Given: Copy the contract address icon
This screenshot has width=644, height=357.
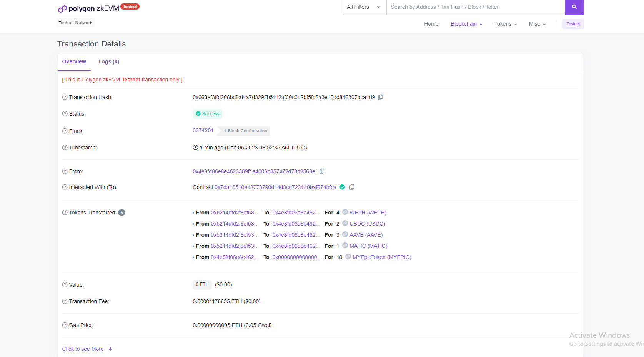Looking at the screenshot, I should click(x=352, y=187).
